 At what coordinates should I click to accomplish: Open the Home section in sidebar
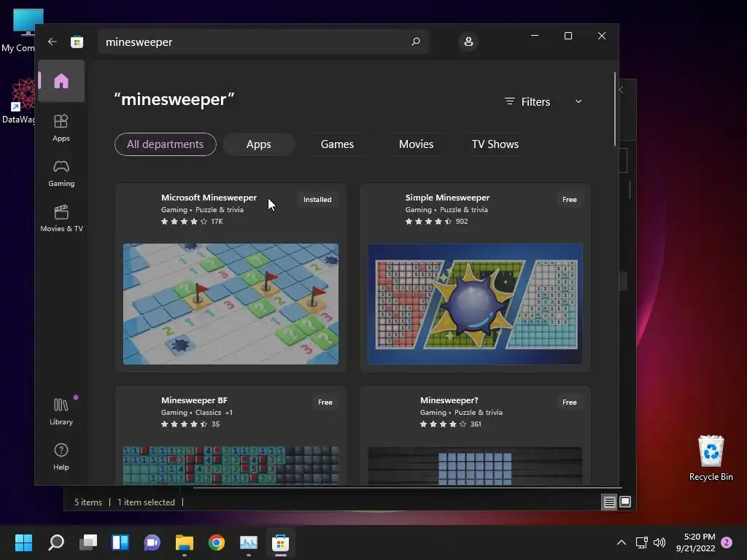coord(61,81)
